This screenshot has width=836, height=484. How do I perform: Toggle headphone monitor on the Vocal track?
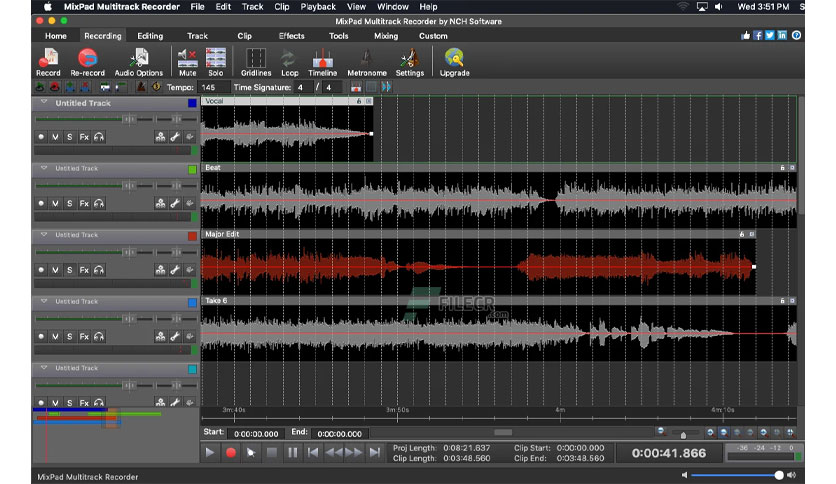[99, 137]
